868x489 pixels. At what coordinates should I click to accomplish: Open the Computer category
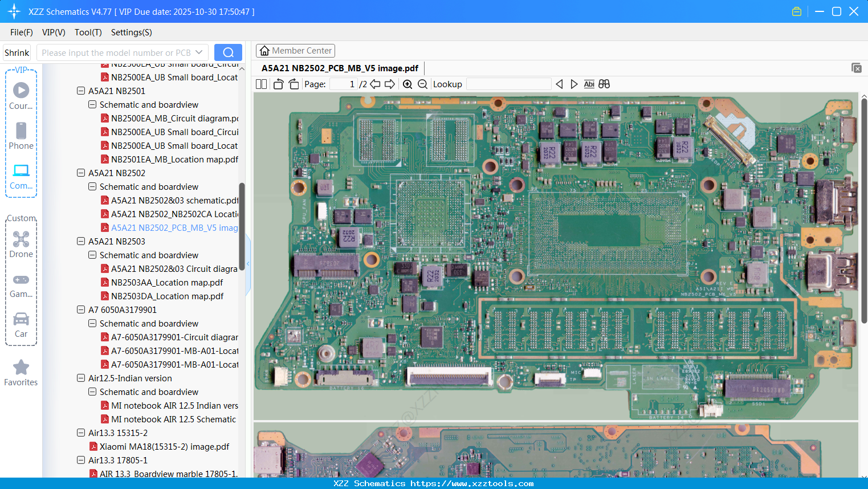21,176
